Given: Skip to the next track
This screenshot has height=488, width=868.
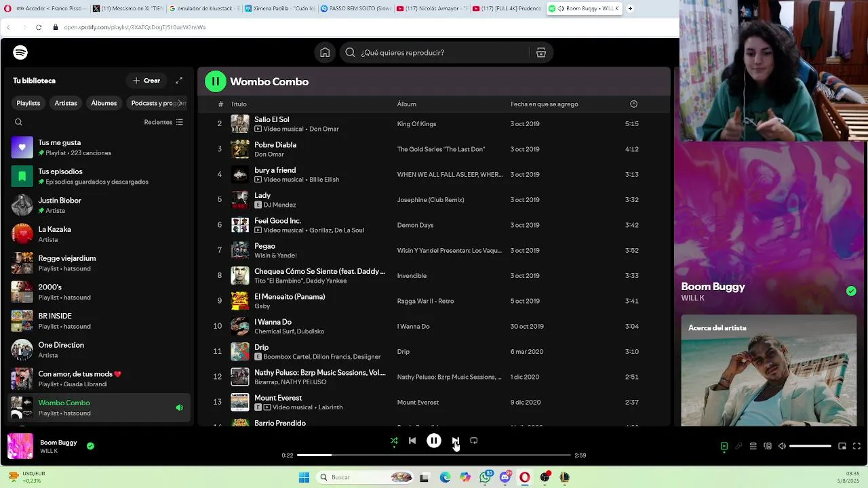Looking at the screenshot, I should click(456, 441).
